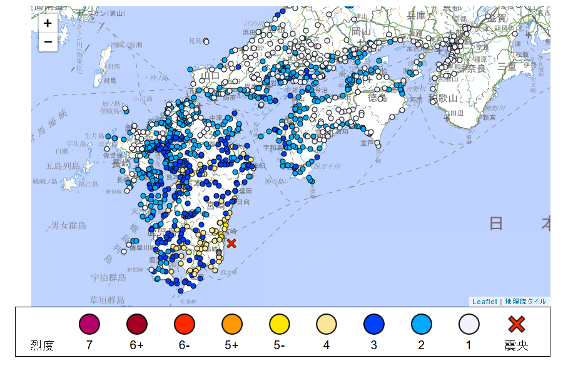The height and width of the screenshot is (373, 588).
Task: Click the 長崎 prefecture label
Action: [121, 163]
